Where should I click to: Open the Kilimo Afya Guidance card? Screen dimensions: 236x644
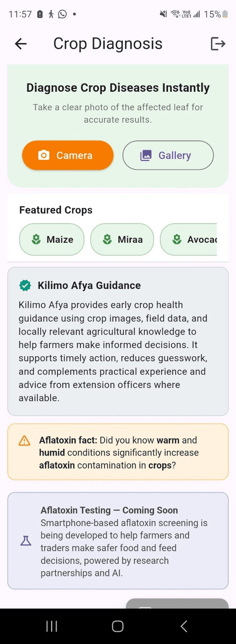point(118,342)
